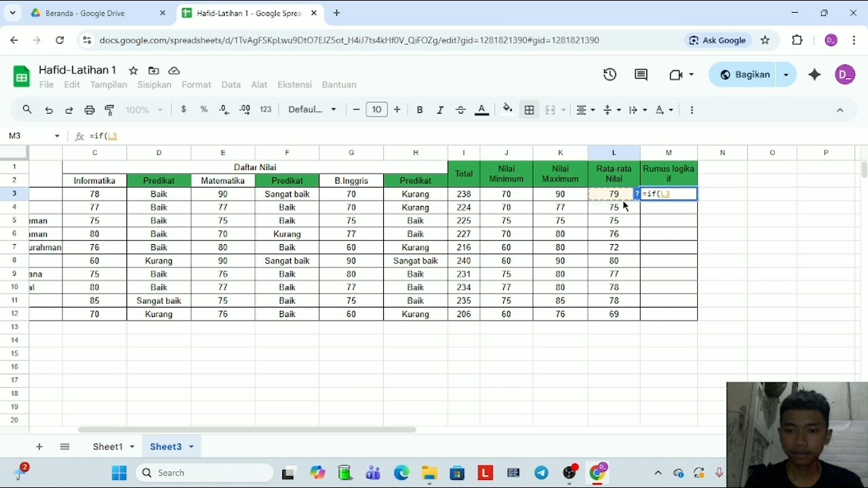
Task: Open the font family dropdown
Action: tap(313, 110)
